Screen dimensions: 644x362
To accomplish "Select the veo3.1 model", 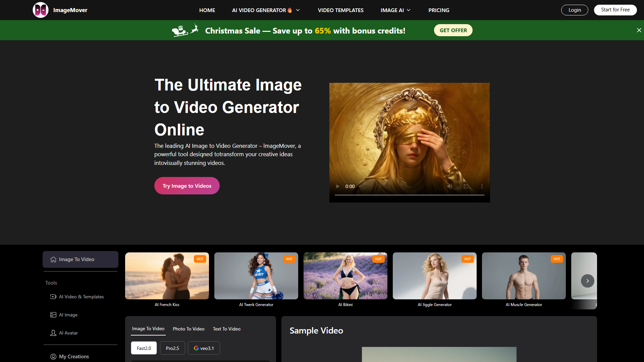I will [204, 348].
